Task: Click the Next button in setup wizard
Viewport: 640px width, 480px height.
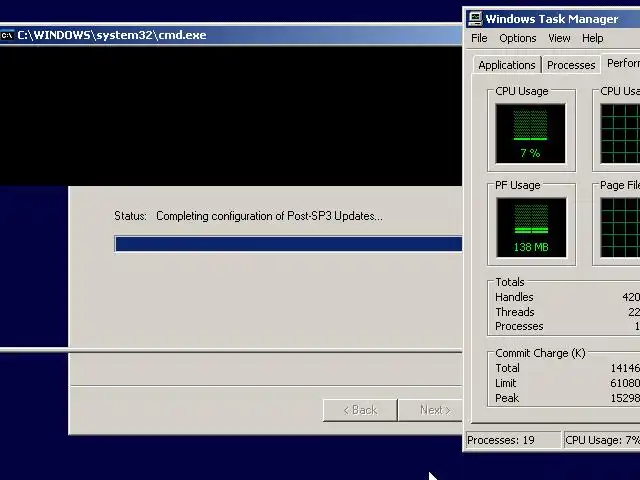Action: [x=431, y=410]
